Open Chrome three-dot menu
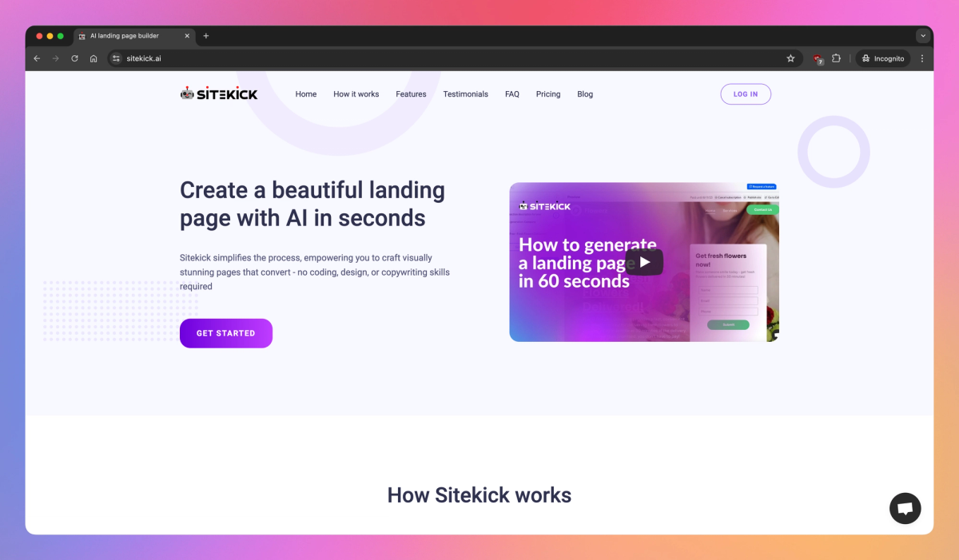Viewport: 959px width, 560px height. [x=922, y=58]
